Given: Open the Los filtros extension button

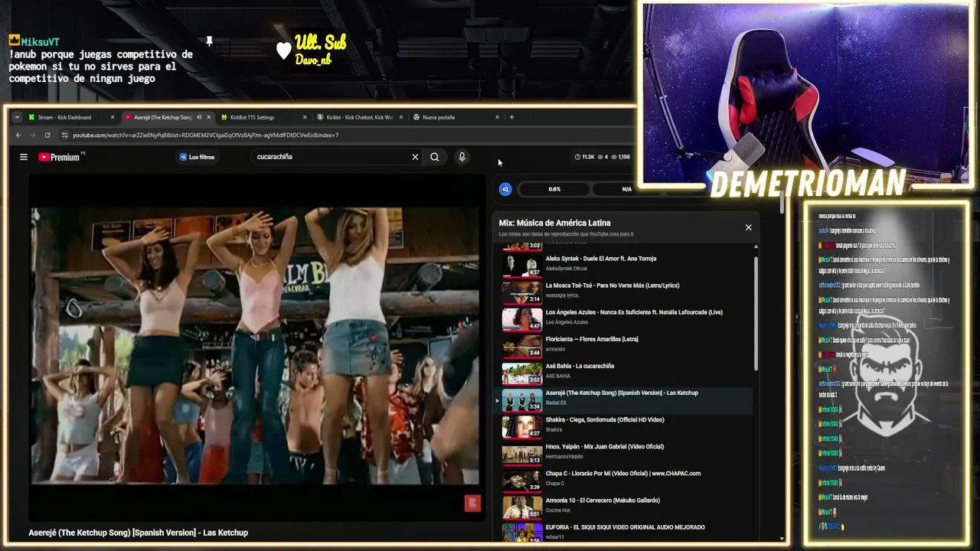Looking at the screenshot, I should click(197, 157).
